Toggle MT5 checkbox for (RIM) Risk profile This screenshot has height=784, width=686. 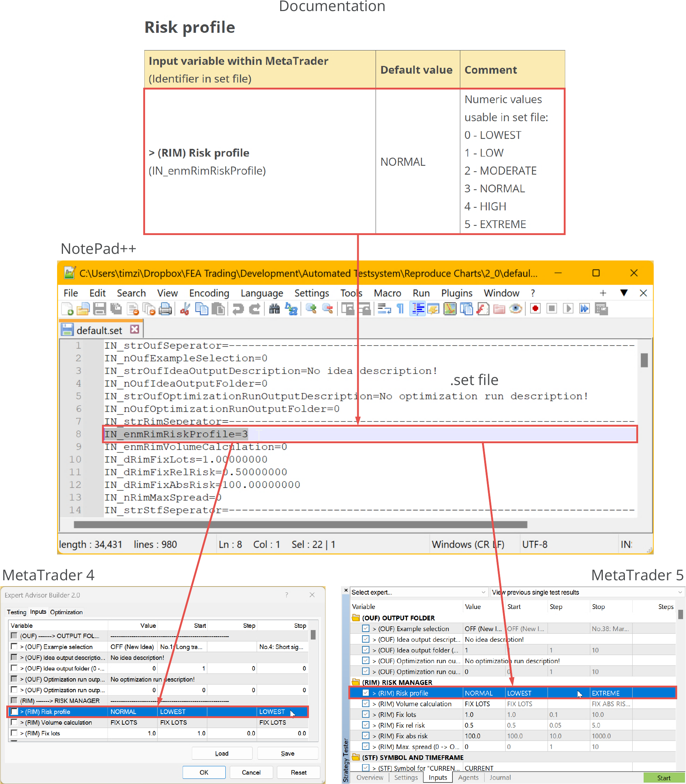366,693
